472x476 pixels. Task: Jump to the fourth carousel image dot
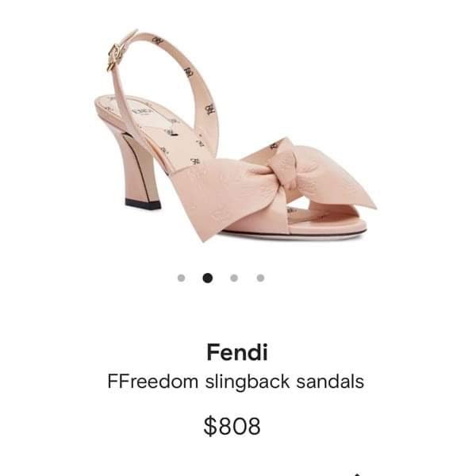260,278
